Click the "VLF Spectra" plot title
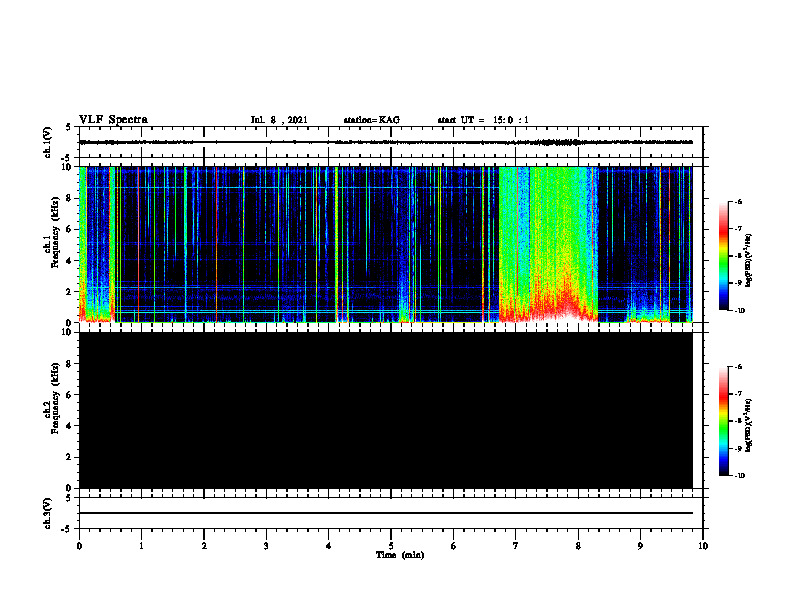This screenshot has width=792, height=612. [113, 120]
